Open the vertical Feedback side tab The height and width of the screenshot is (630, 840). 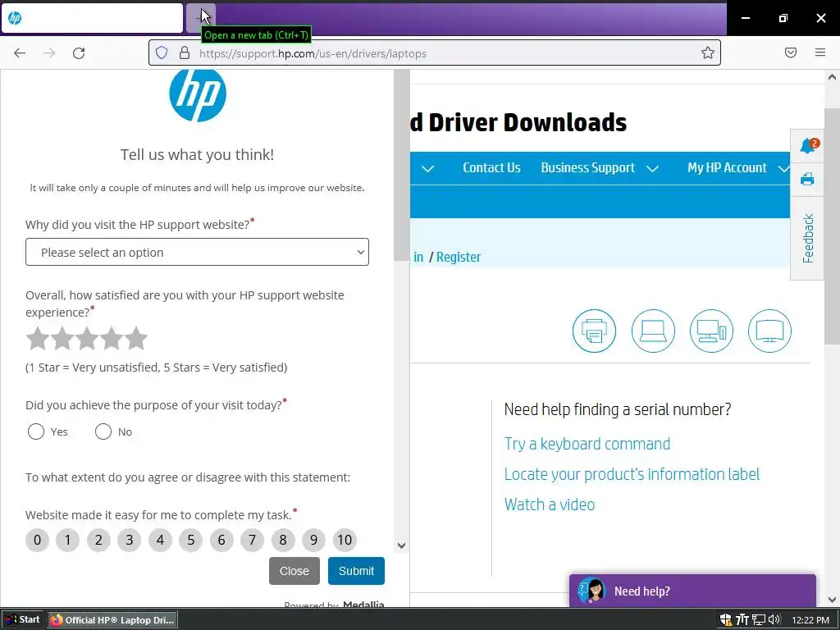(808, 238)
